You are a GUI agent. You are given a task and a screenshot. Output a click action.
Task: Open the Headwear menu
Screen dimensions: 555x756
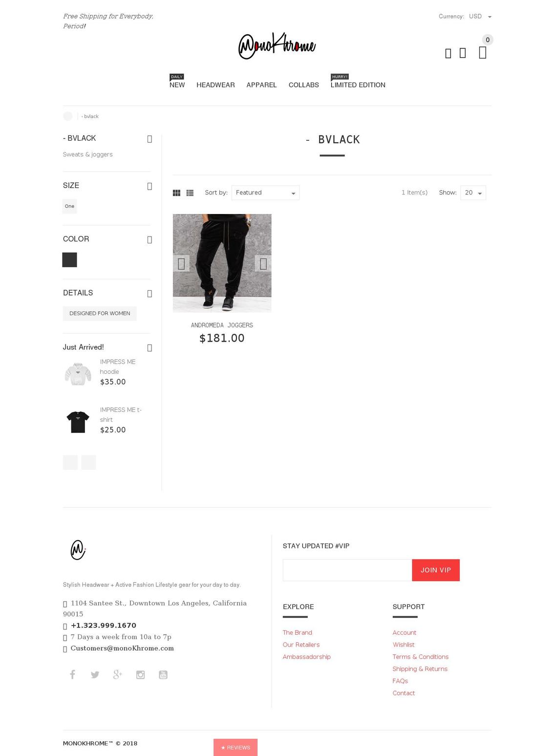215,85
